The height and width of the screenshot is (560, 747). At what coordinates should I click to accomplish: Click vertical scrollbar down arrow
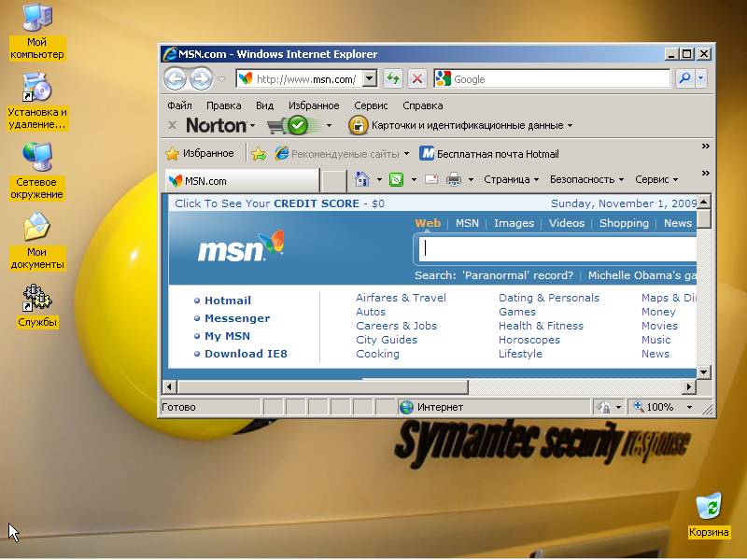pyautogui.click(x=704, y=371)
